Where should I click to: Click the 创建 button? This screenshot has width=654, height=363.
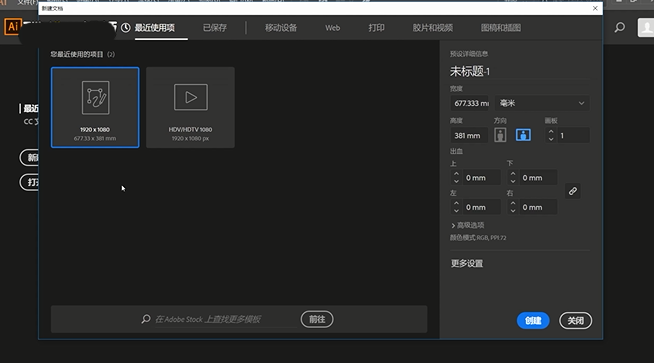click(x=533, y=320)
